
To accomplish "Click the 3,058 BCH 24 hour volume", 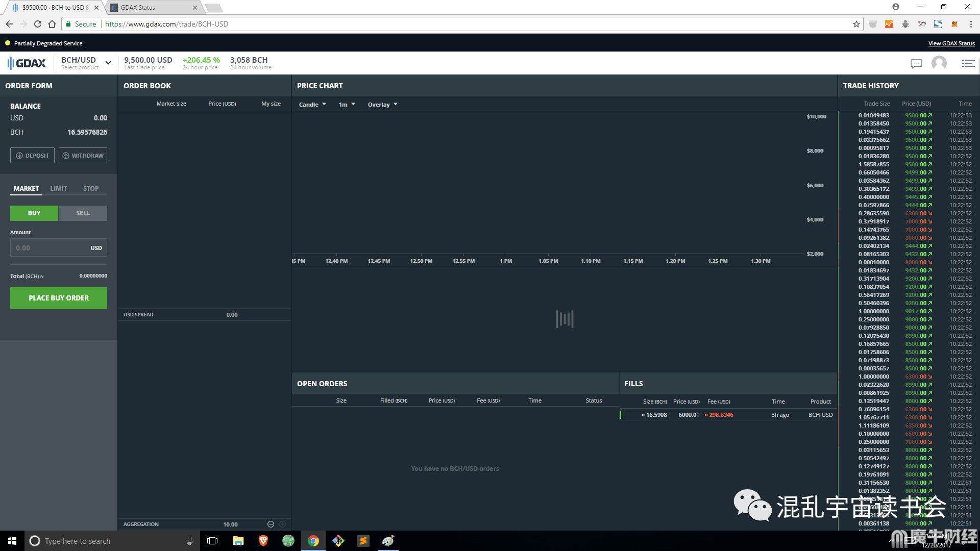I will (x=249, y=60).
